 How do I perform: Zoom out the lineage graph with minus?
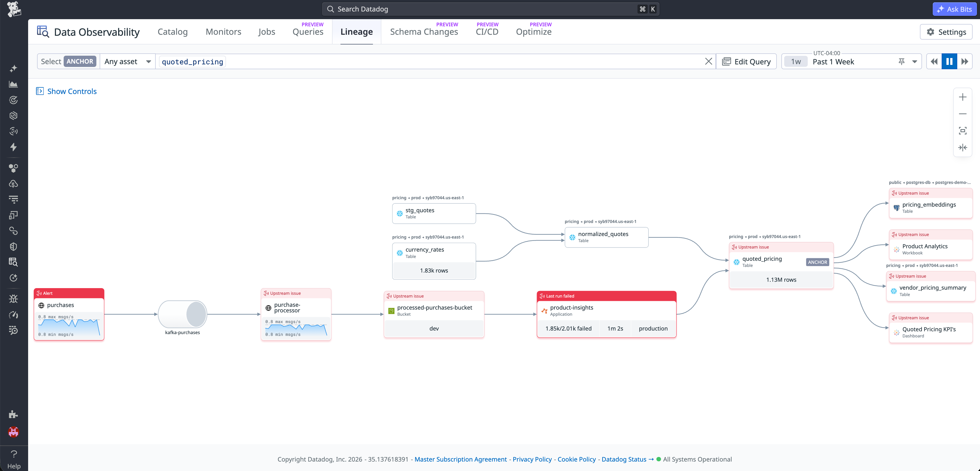click(x=963, y=114)
